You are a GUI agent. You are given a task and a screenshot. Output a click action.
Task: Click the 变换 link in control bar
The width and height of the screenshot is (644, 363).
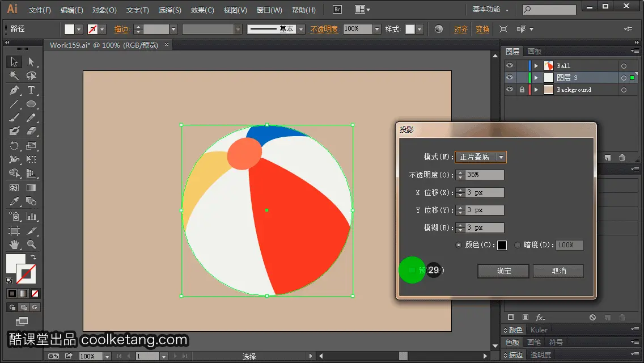tap(482, 29)
